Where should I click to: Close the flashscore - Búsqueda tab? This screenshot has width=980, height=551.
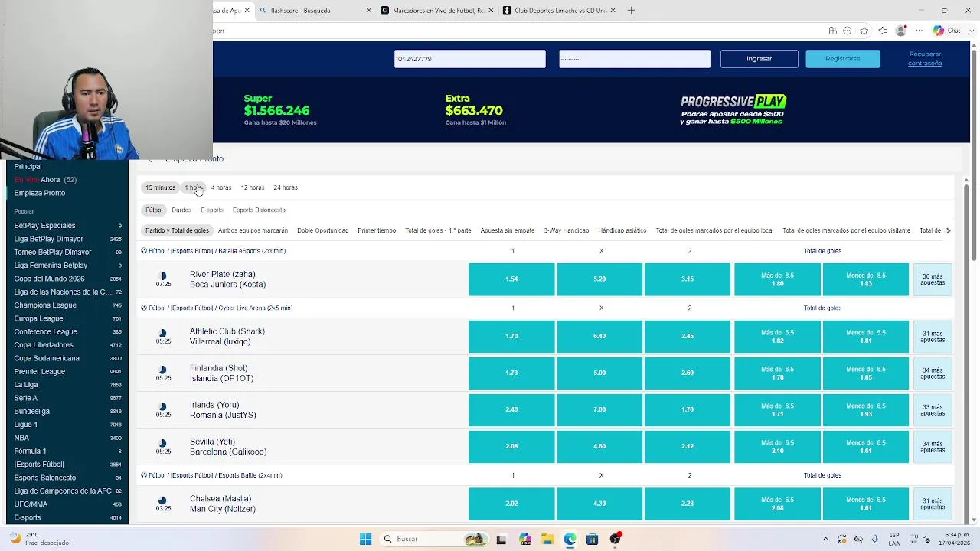pyautogui.click(x=369, y=10)
